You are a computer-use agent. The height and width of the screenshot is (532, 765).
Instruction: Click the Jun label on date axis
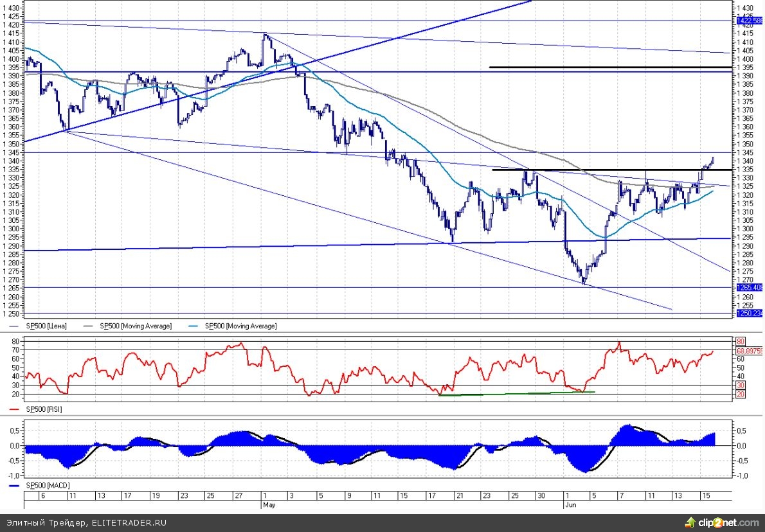point(570,505)
